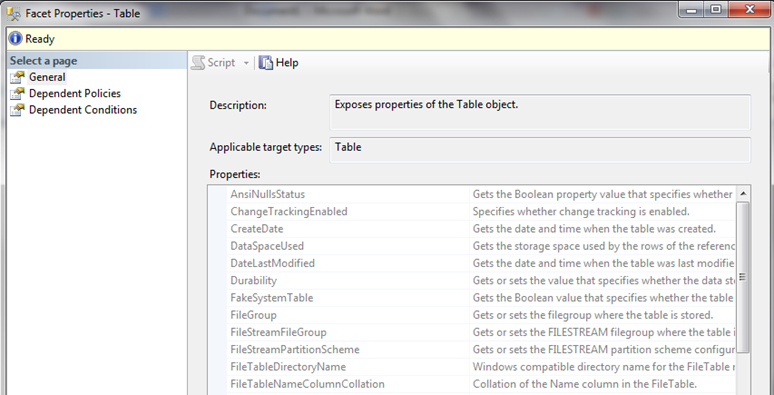Click the properties list scrollbar thumb
This screenshot has height=395, width=774.
coord(743,277)
